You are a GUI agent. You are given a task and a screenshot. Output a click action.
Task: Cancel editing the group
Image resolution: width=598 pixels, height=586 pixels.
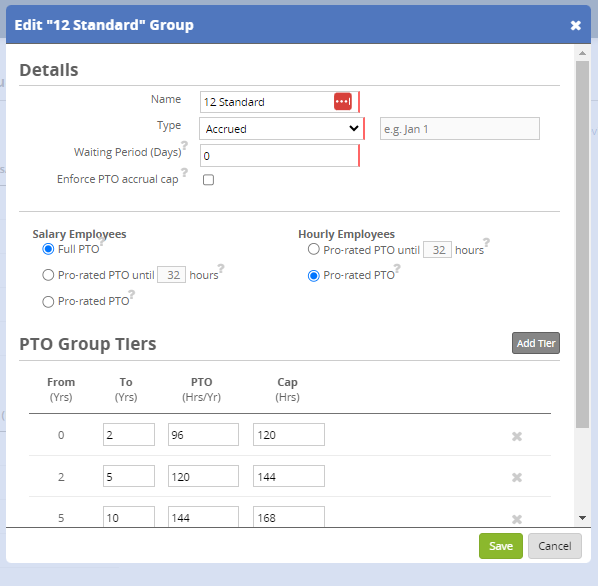555,546
